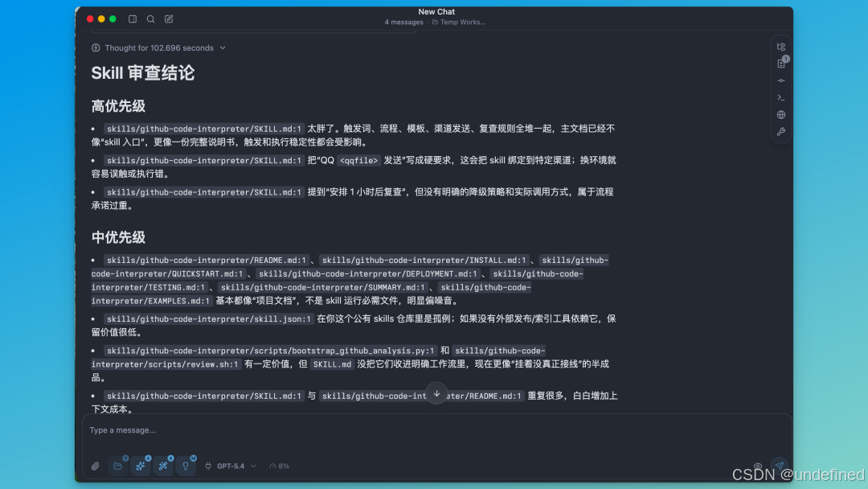Open SKILL.md:1 reference in the QQ bullet
The image size is (868, 489).
click(204, 161)
